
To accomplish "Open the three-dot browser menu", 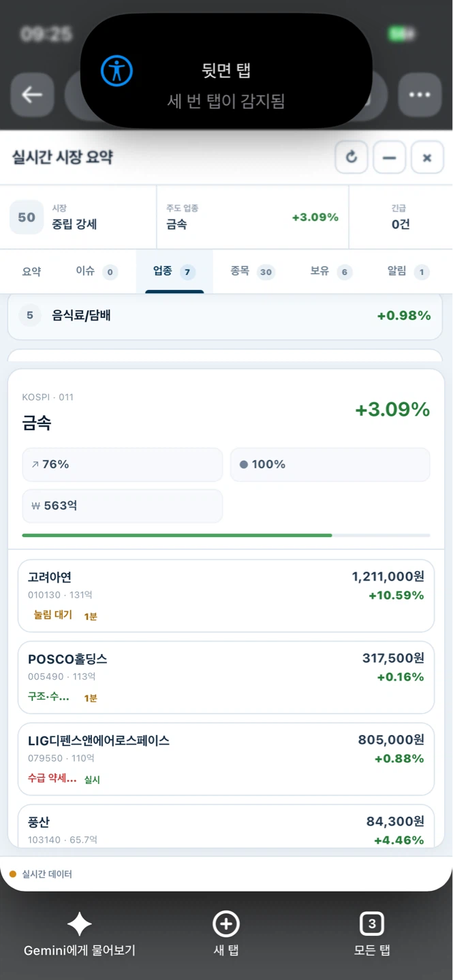I will [x=420, y=95].
